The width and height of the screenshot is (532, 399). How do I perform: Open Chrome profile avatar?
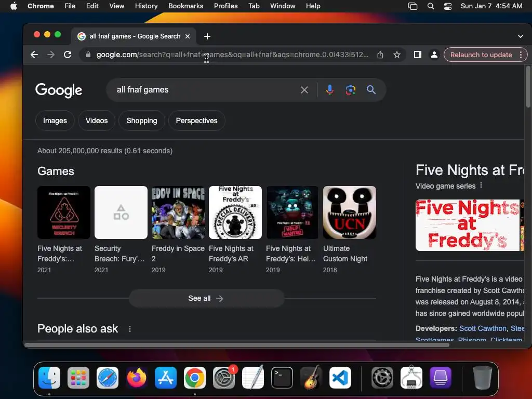[434, 55]
